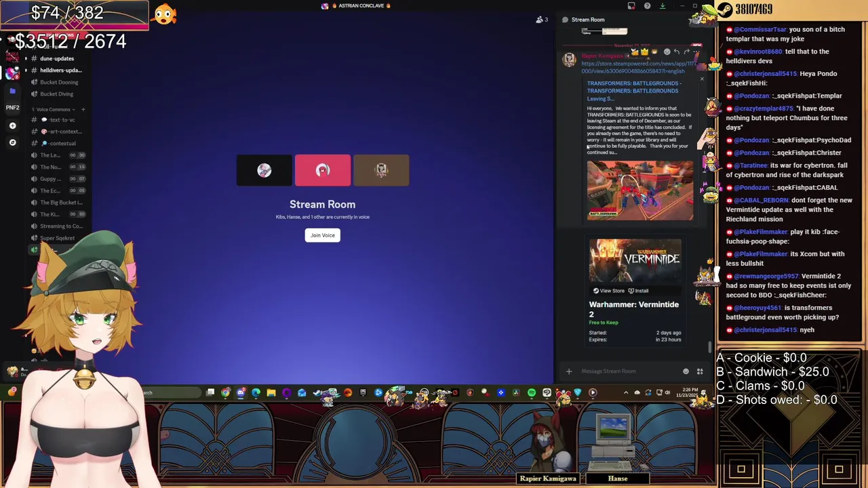Screen dimensions: 868x488
Task: Join the voice channel limited to 05 users
Action: (58, 190)
